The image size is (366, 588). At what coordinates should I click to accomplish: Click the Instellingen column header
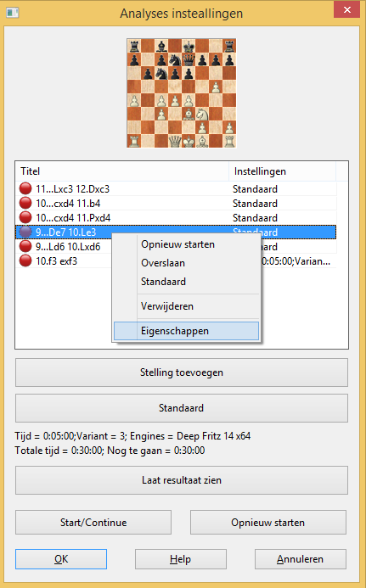pos(282,171)
